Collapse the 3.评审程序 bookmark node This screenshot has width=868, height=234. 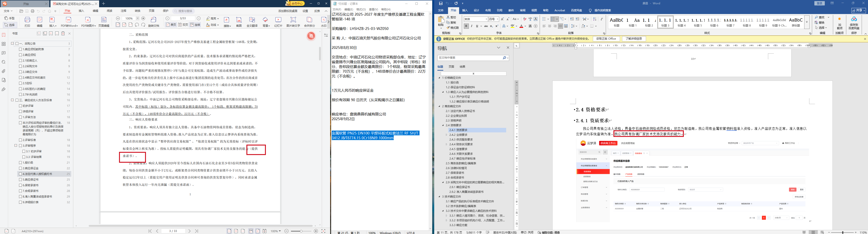pyautogui.click(x=16, y=146)
